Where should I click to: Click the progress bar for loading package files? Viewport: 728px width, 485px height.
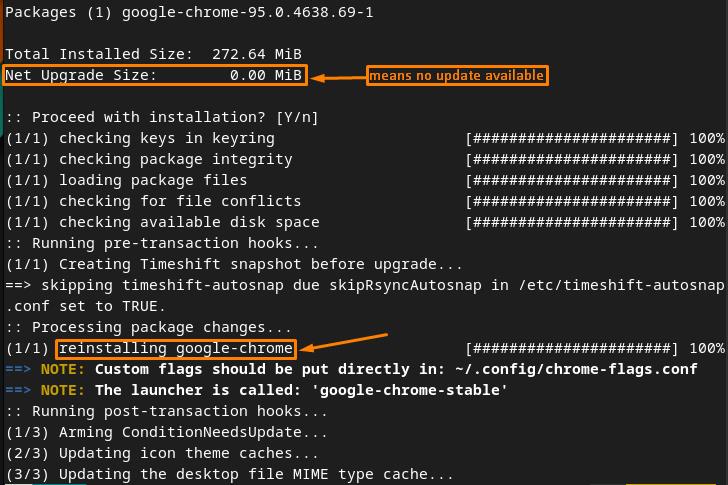click(572, 180)
